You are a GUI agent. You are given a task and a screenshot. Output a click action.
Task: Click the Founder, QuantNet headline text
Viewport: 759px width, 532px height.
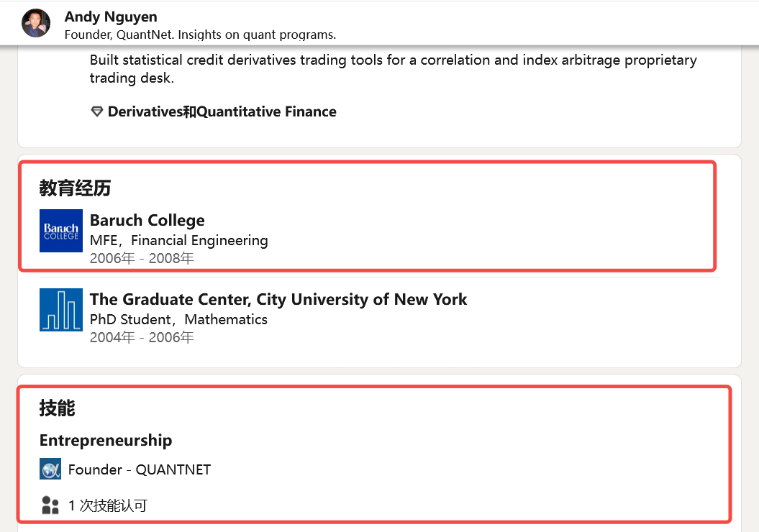click(200, 35)
